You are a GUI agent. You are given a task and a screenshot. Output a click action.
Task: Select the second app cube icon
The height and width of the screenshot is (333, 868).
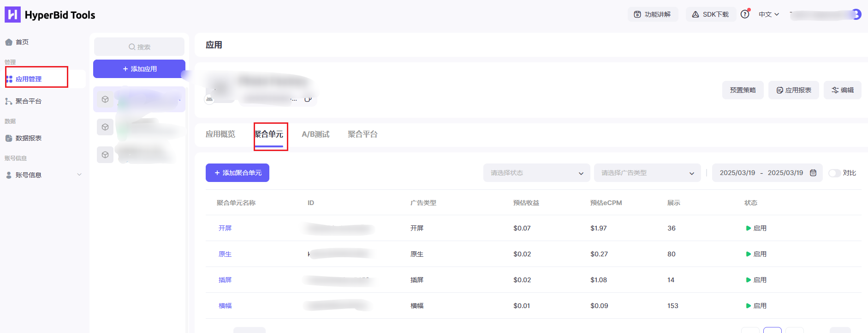point(105,127)
